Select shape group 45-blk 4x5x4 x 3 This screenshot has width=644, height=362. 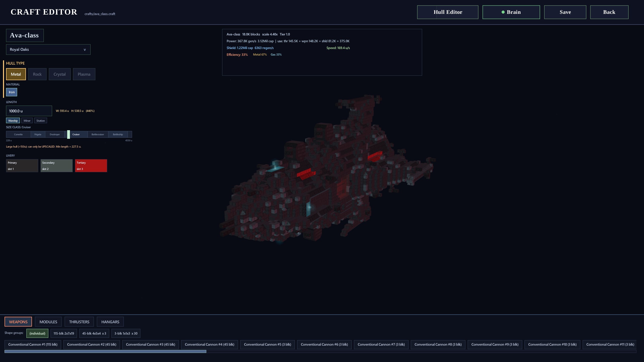coord(94,333)
